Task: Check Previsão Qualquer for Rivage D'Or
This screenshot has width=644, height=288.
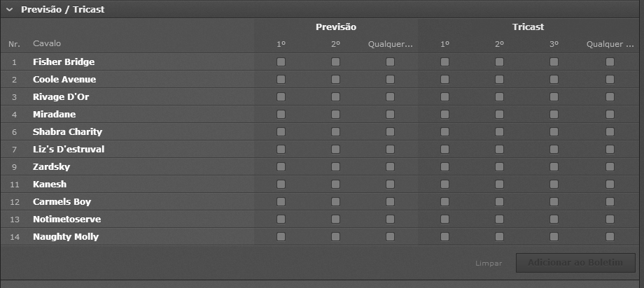Action: pyautogui.click(x=390, y=97)
